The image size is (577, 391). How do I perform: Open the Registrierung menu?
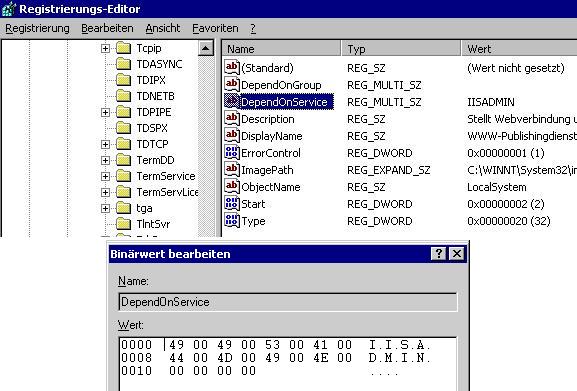37,28
